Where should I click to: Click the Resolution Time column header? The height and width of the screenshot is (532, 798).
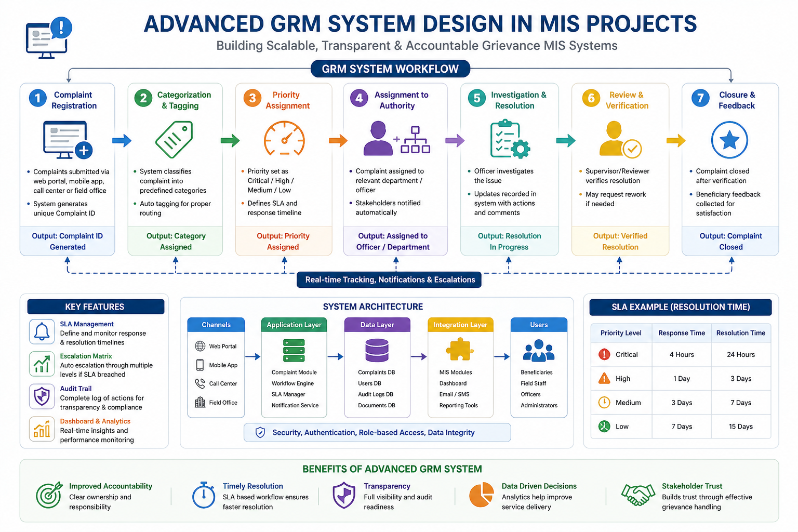click(740, 333)
